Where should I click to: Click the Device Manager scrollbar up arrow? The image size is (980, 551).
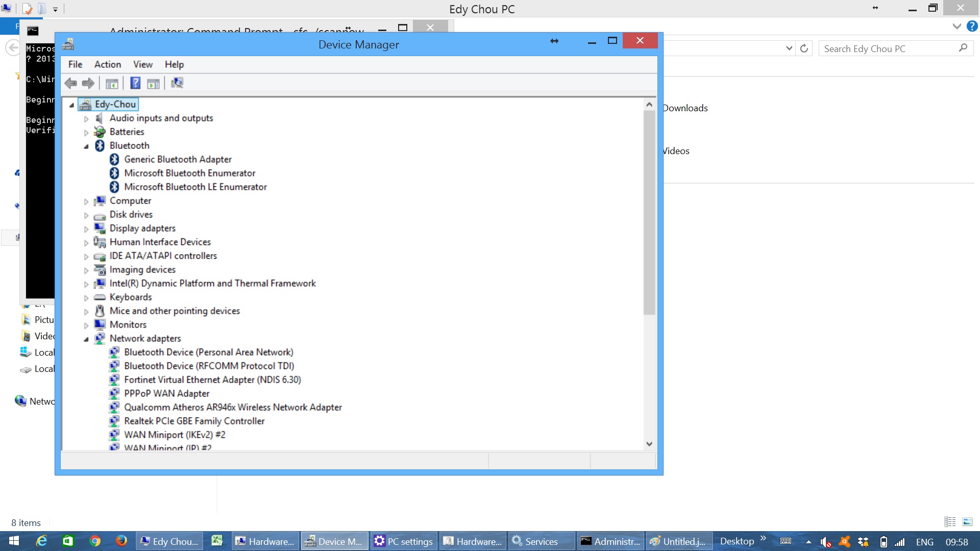coord(649,104)
